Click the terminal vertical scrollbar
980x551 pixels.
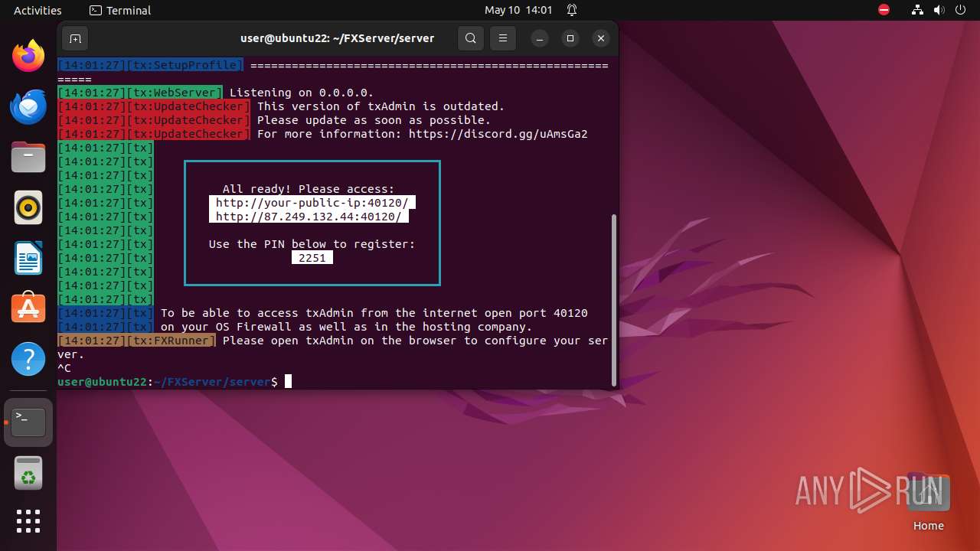coord(613,299)
